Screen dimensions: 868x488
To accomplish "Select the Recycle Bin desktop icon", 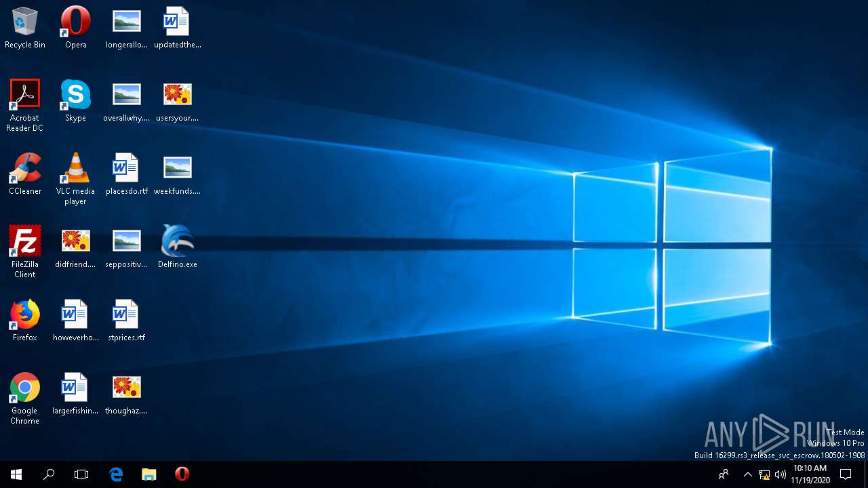I will 25,28.
